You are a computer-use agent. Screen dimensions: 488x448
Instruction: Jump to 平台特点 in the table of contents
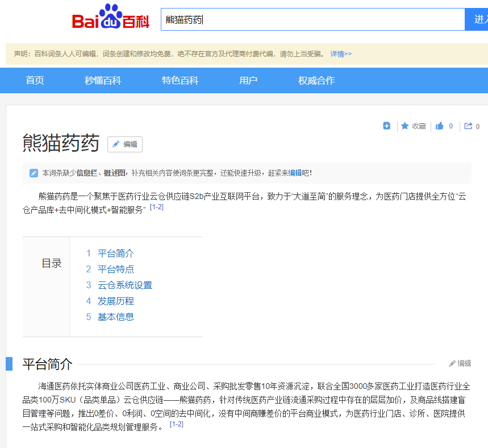click(x=115, y=269)
